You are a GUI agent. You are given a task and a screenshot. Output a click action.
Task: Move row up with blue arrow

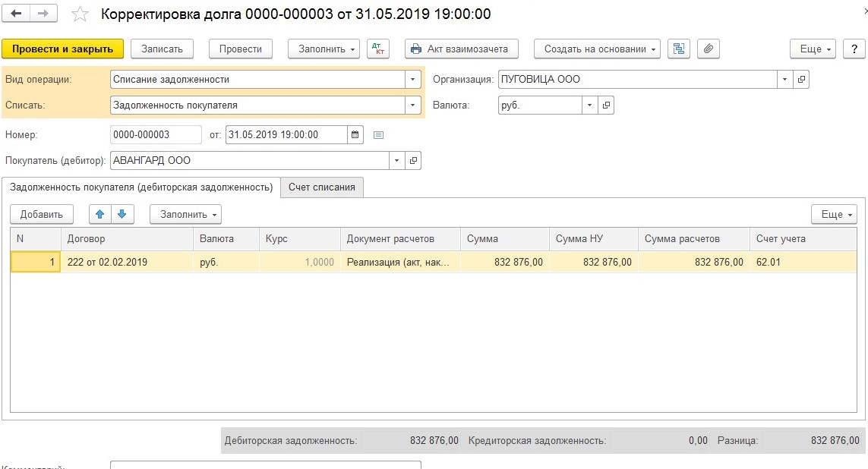click(100, 215)
